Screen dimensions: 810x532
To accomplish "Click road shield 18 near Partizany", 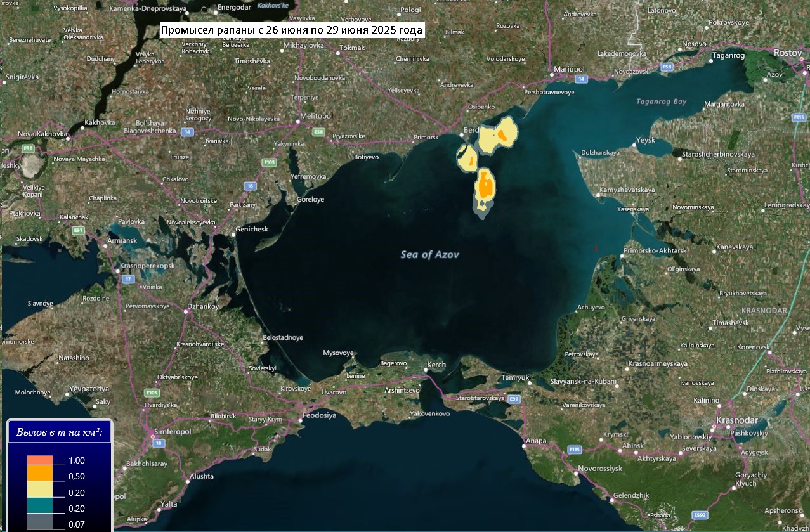I will click(251, 186).
